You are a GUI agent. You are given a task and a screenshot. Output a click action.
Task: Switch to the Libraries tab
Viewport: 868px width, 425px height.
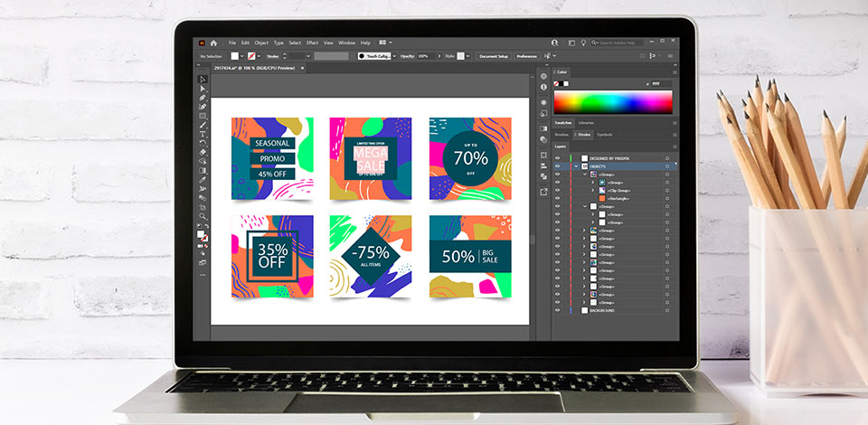tap(586, 123)
